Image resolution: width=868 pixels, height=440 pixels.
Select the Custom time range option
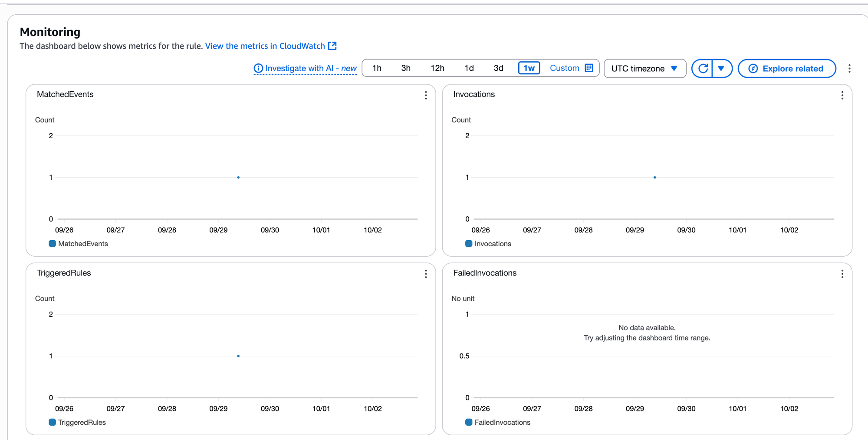tap(564, 68)
